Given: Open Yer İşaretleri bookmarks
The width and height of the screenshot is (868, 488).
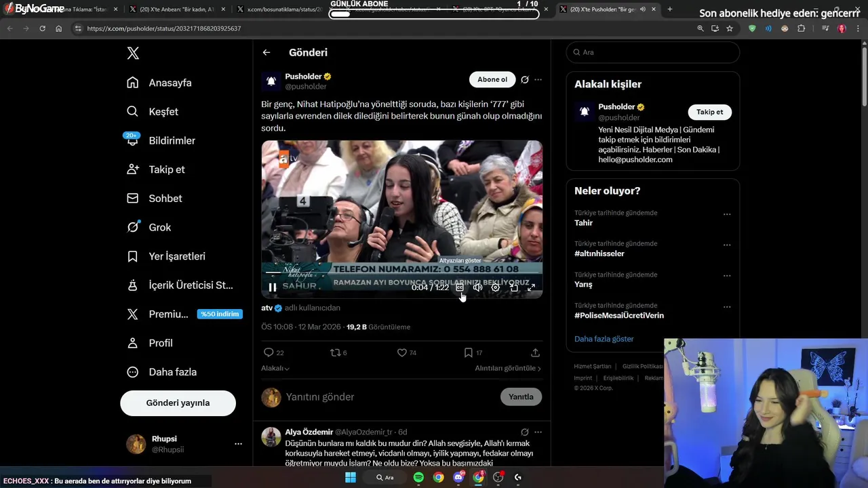Looking at the screenshot, I should 166,256.
